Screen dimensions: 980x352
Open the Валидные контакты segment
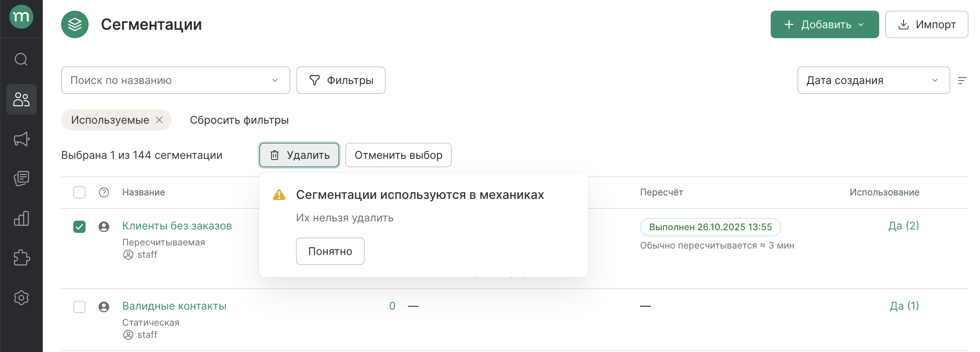pyautogui.click(x=174, y=306)
